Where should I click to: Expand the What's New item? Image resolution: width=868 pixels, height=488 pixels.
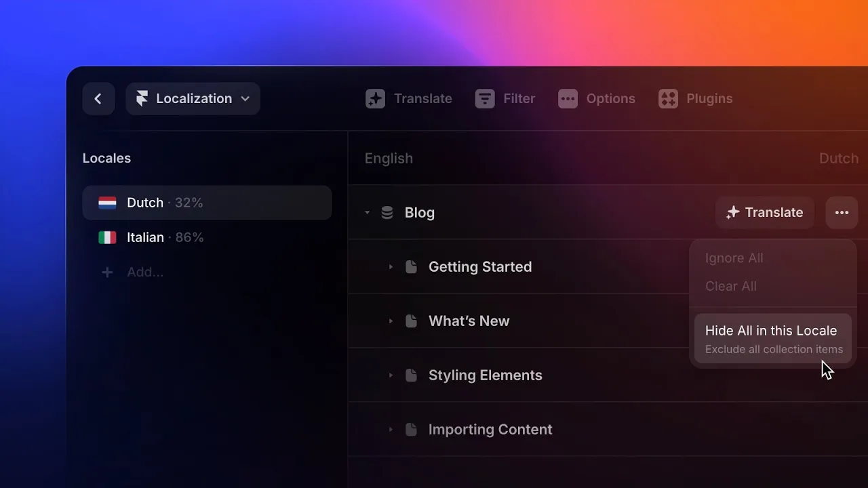point(391,321)
